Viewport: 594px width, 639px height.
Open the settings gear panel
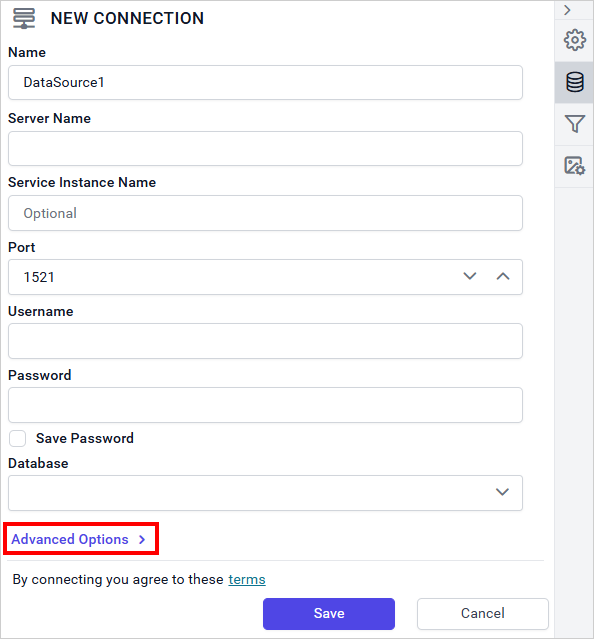point(574,40)
